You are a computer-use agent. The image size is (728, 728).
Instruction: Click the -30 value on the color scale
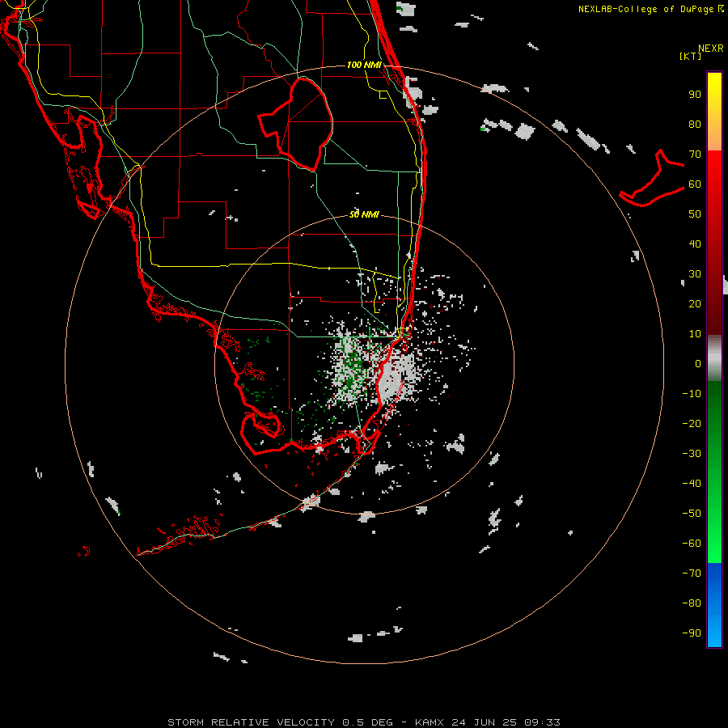coord(692,454)
